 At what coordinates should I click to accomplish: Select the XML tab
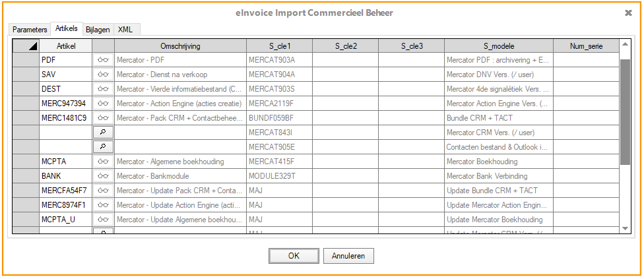125,30
